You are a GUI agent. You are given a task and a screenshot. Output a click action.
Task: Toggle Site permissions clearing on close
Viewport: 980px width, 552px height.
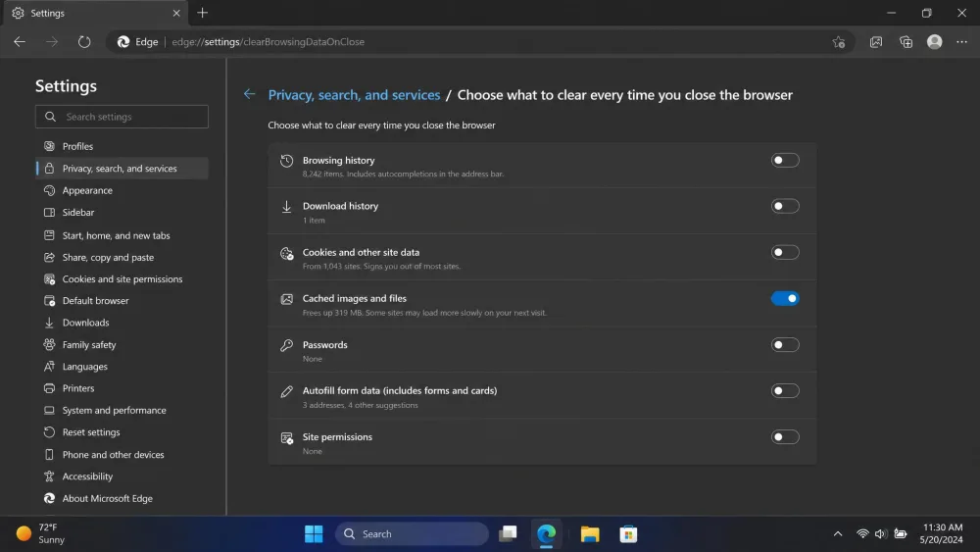pyautogui.click(x=785, y=437)
